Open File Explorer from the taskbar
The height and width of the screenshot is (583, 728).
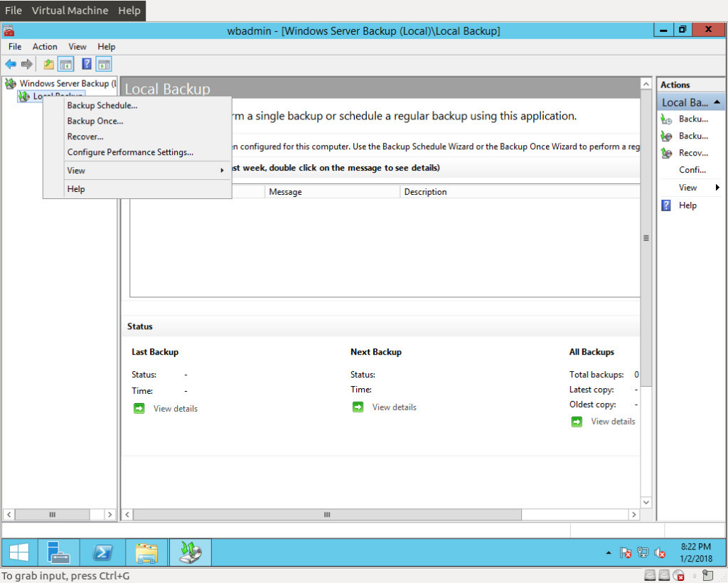coord(146,552)
